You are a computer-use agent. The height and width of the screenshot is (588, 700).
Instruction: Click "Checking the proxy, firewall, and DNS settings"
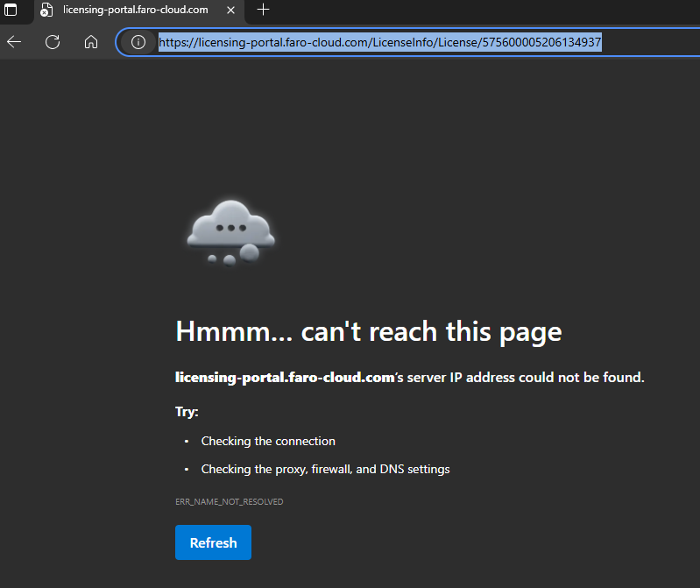tap(325, 469)
